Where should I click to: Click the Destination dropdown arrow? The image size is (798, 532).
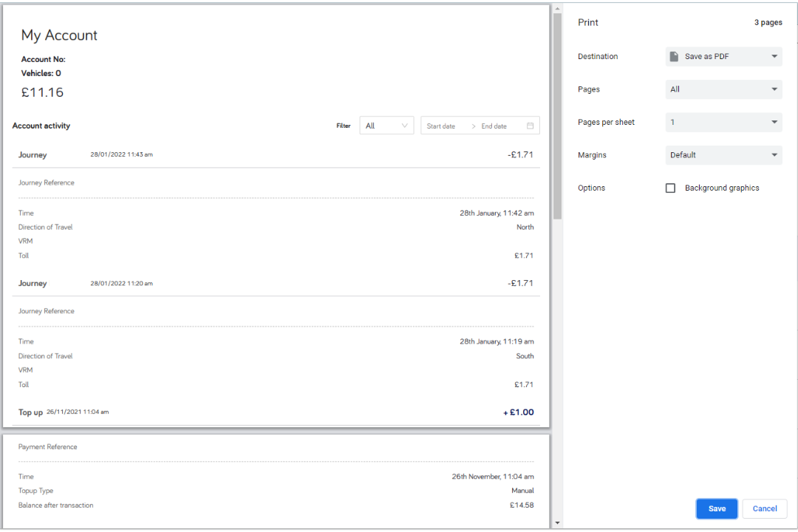coord(774,56)
